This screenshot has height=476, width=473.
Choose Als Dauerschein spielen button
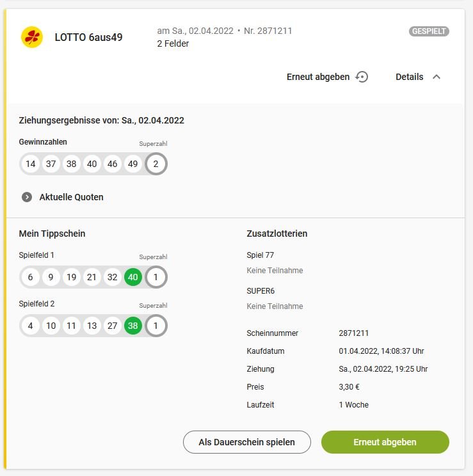tap(246, 442)
